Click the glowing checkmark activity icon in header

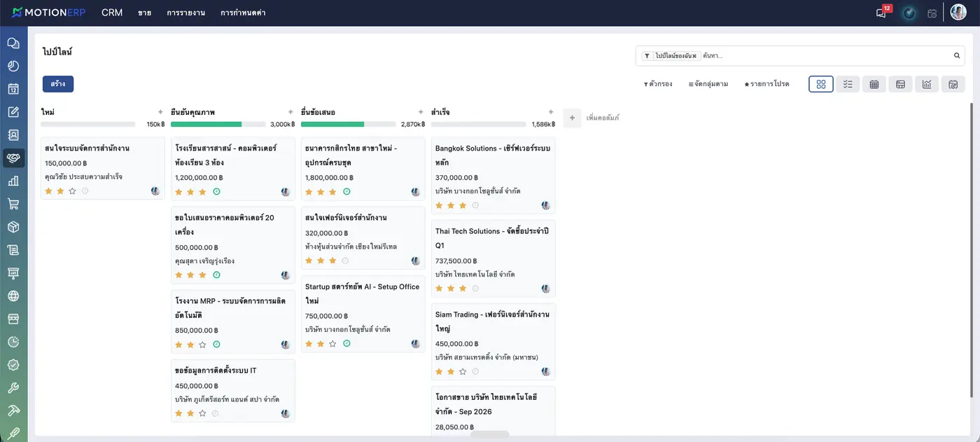point(909,13)
